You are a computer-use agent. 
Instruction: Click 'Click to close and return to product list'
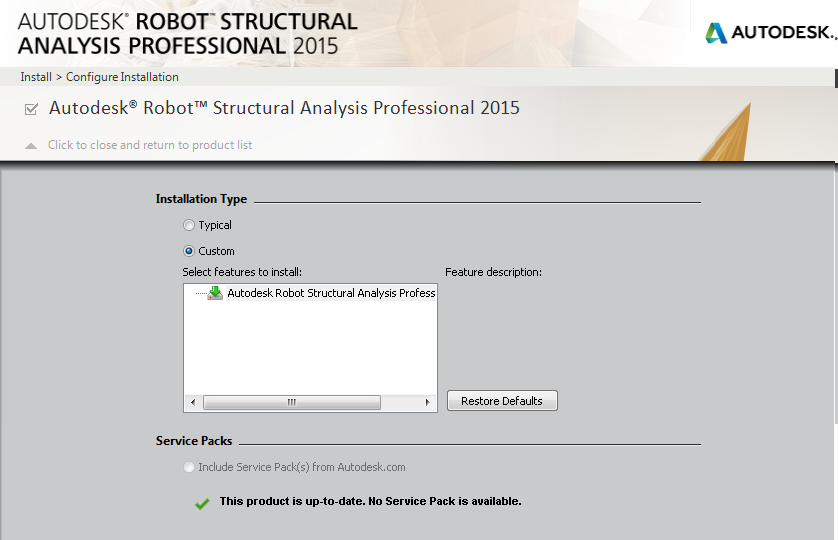click(x=150, y=145)
